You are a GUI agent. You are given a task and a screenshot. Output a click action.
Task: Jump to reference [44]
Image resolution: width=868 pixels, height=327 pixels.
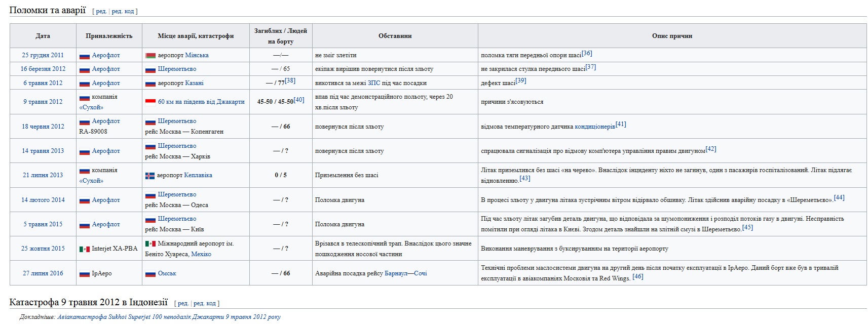tap(839, 197)
